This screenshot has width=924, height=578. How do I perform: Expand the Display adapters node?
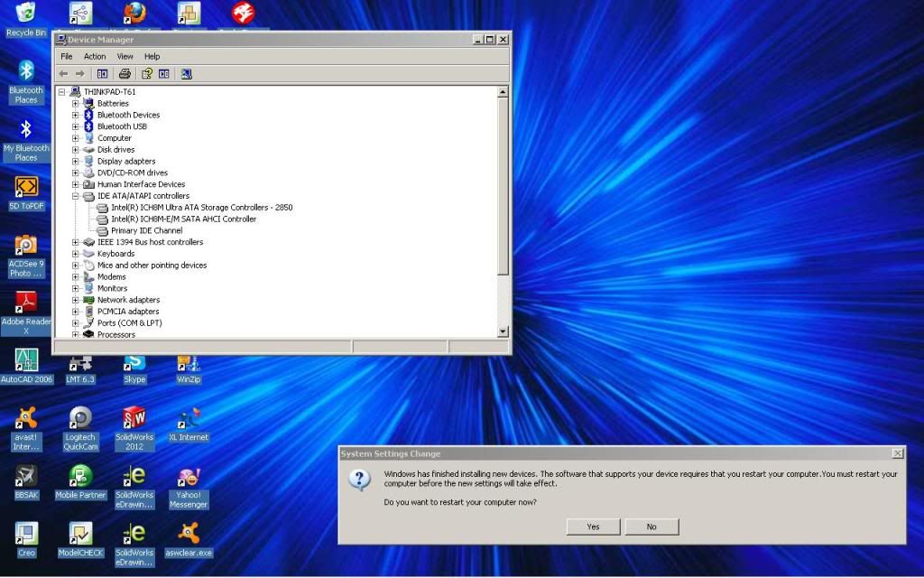pyautogui.click(x=75, y=161)
